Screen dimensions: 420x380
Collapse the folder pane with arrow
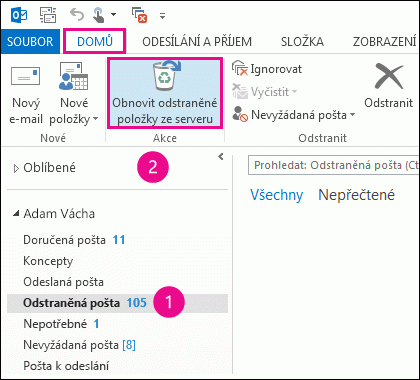pyautogui.click(x=220, y=156)
